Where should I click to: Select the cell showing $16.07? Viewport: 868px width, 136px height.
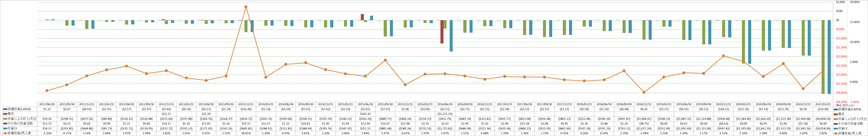pos(385,124)
